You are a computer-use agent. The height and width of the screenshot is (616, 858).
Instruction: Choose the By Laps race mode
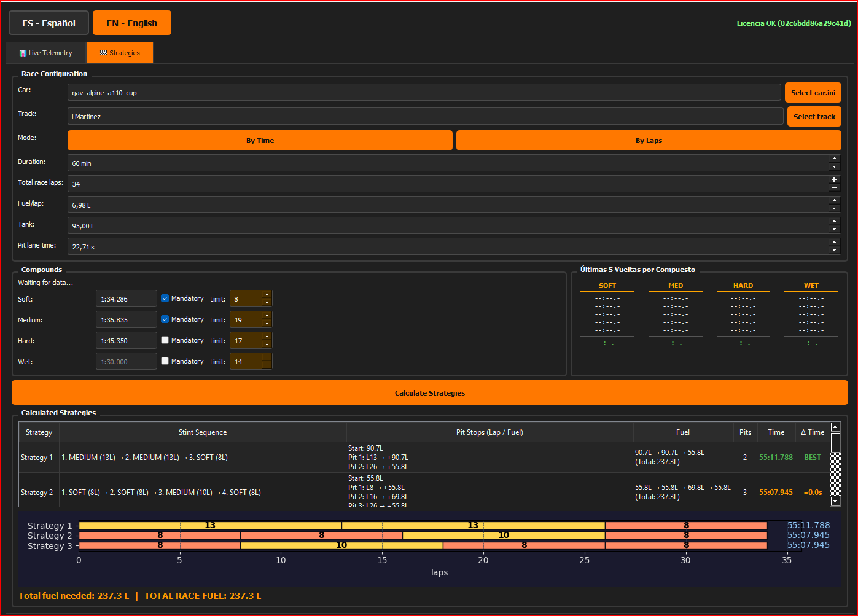(x=649, y=141)
